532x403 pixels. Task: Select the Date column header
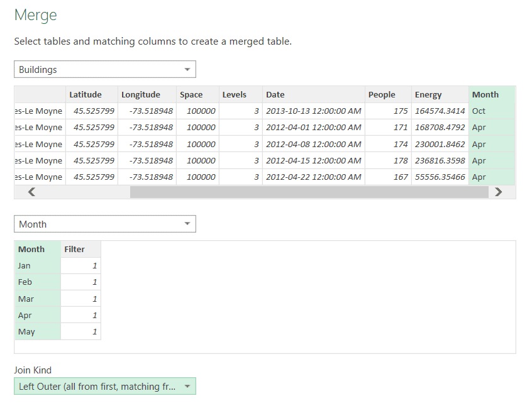point(314,95)
